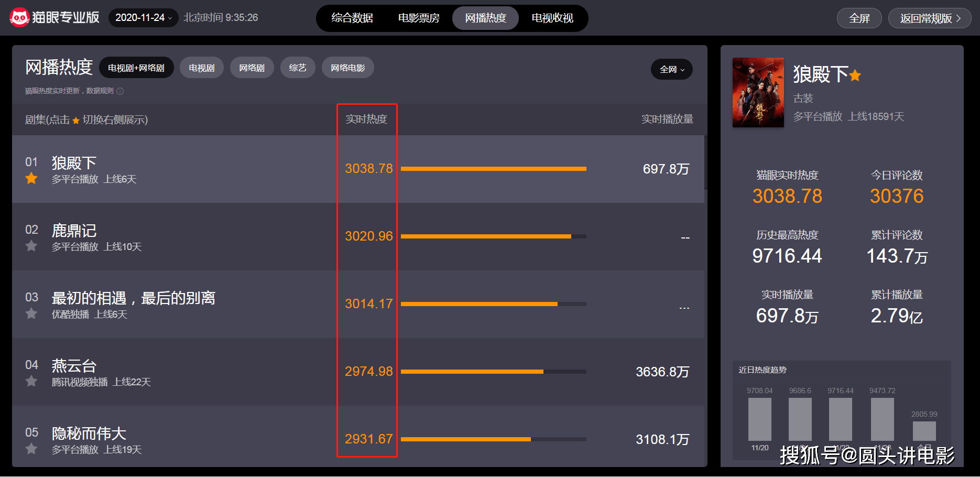Screen dimensions: 980x477
Task: Switch to the 综合数据 tab
Action: tap(352, 18)
